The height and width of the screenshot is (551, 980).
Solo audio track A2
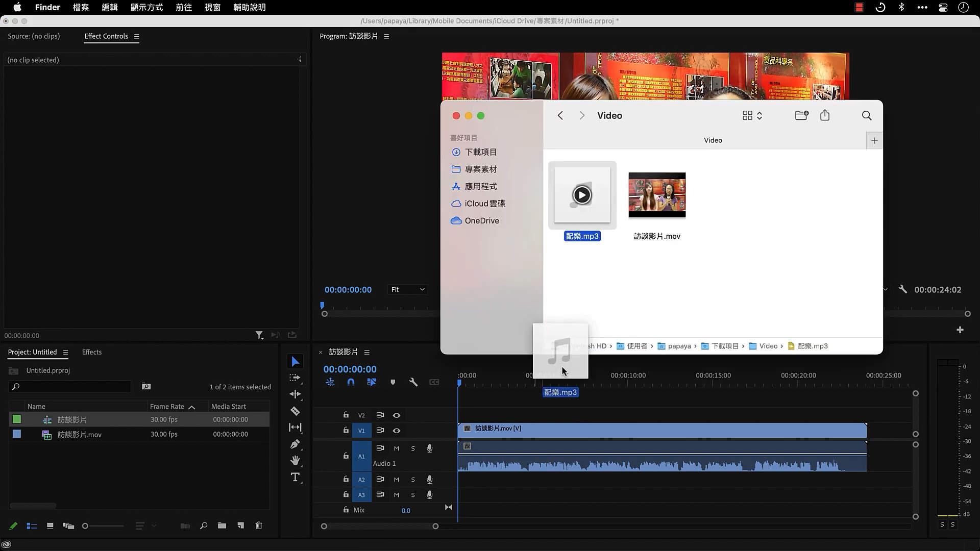413,480
